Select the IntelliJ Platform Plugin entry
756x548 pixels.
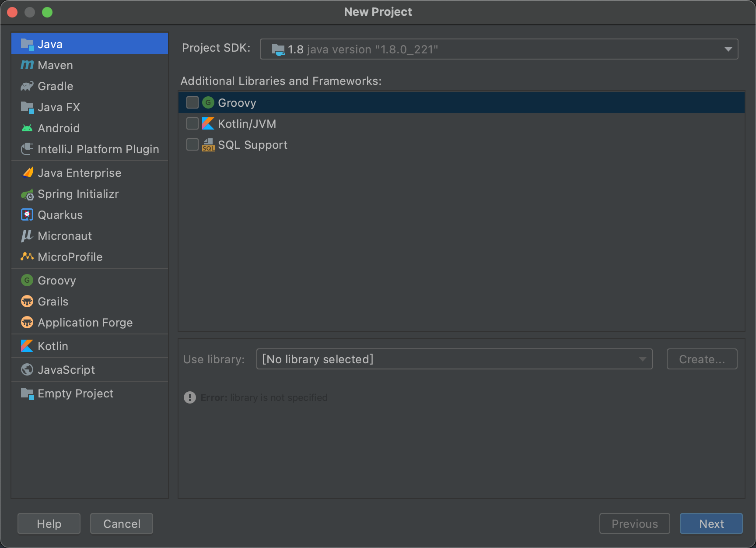tap(98, 149)
